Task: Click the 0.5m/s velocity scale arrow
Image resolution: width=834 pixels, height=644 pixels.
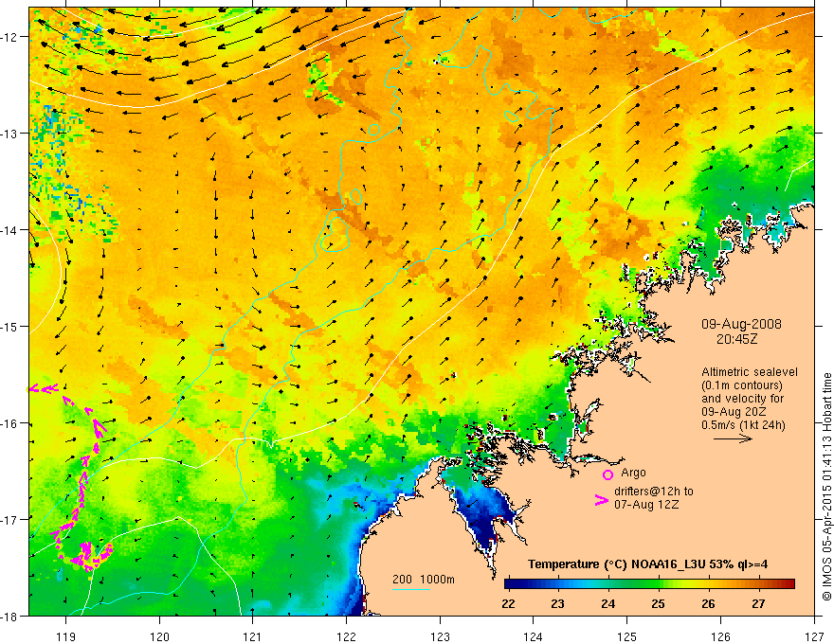Action: point(733,438)
